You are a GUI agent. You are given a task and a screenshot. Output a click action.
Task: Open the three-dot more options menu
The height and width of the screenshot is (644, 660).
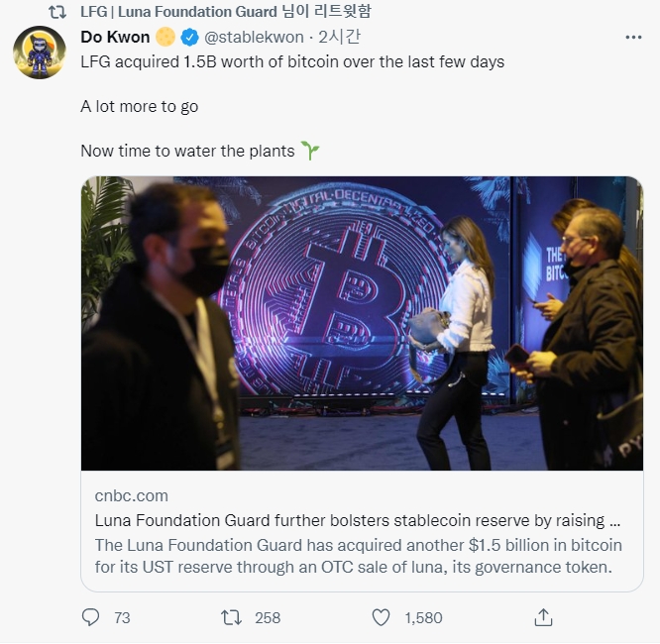click(x=633, y=38)
